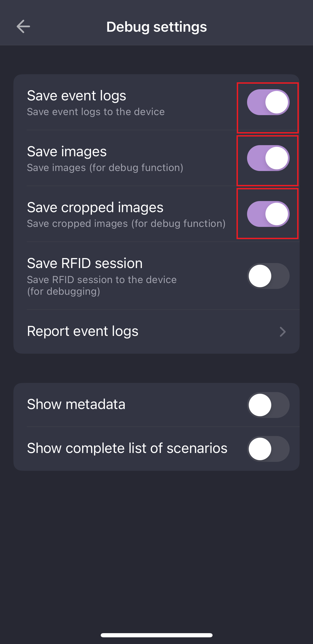Turn on the Show metadata switch
Screen dimensions: 313x644
click(x=268, y=405)
